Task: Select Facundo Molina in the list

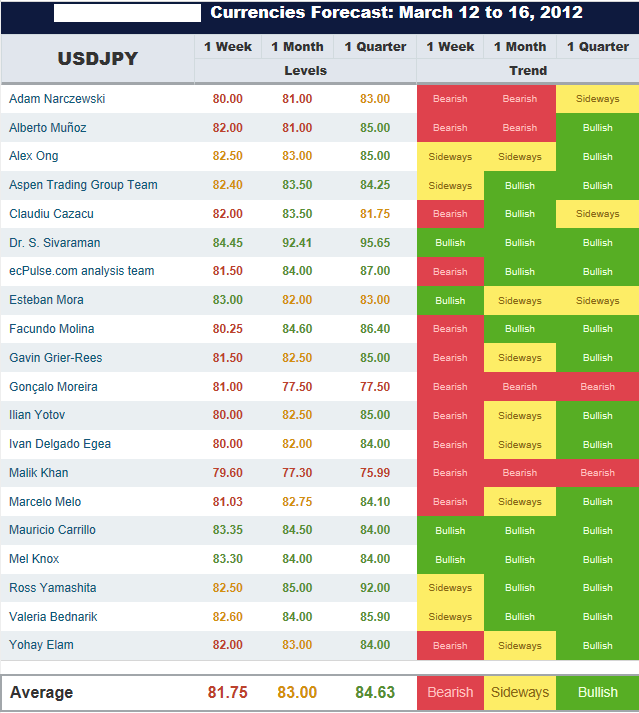Action: [51, 329]
